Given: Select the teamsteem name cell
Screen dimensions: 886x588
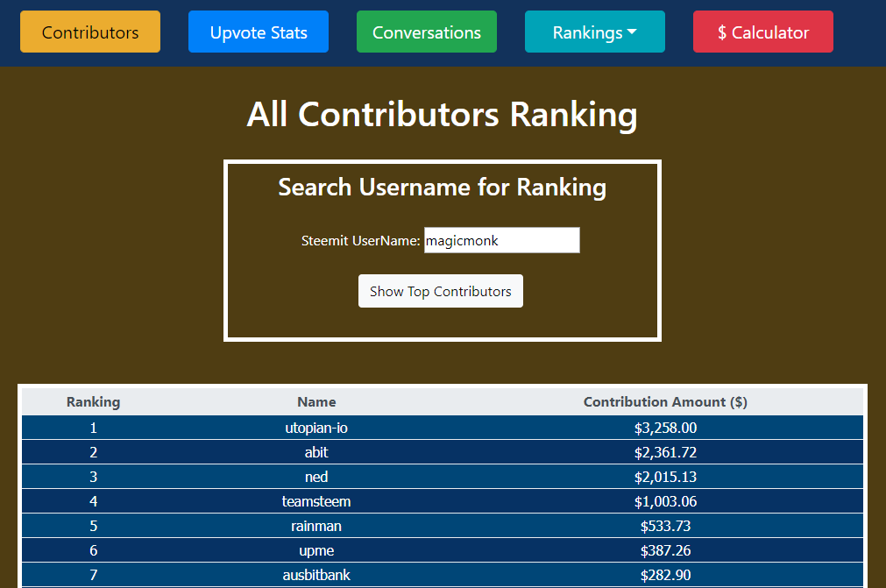Looking at the screenshot, I should click(x=316, y=501).
